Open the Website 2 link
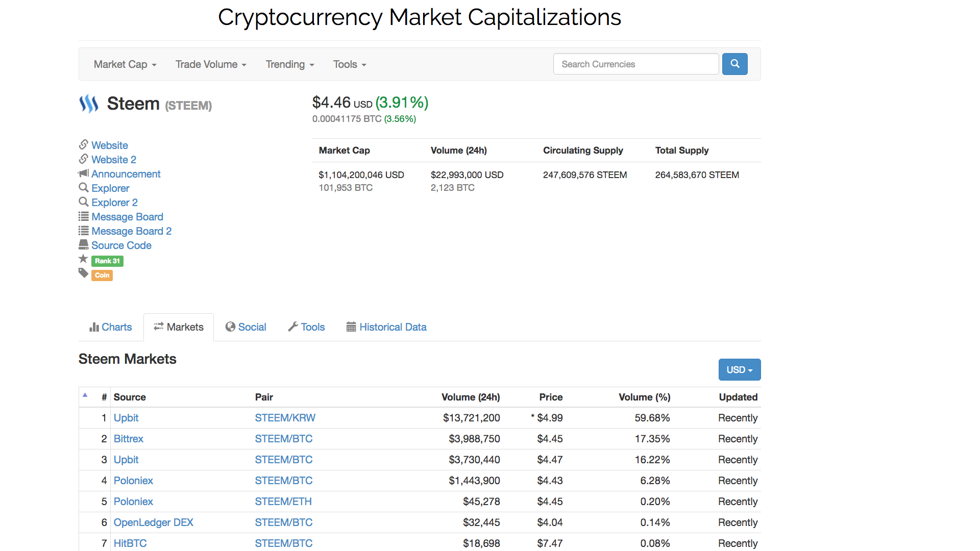Screen dimensions: 980x551 [114, 160]
